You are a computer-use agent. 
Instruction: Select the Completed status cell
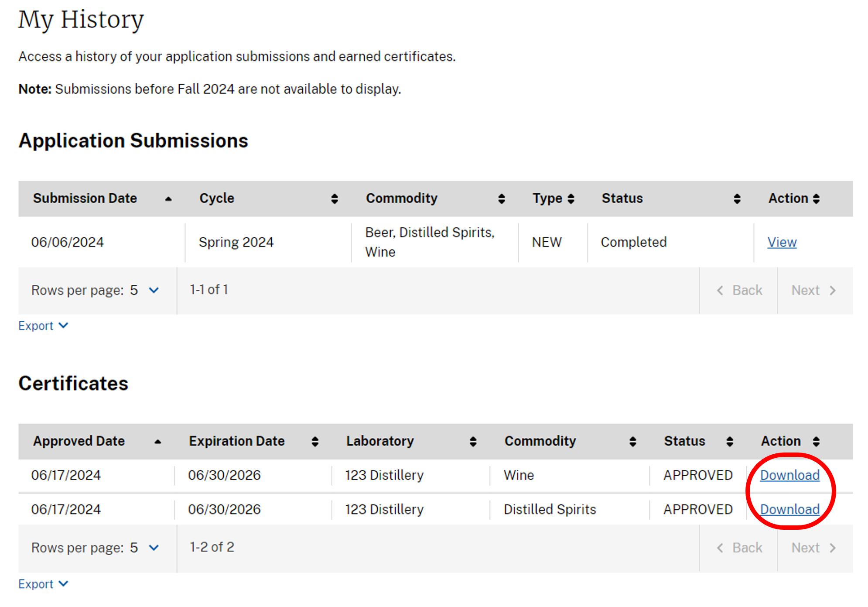(x=633, y=242)
